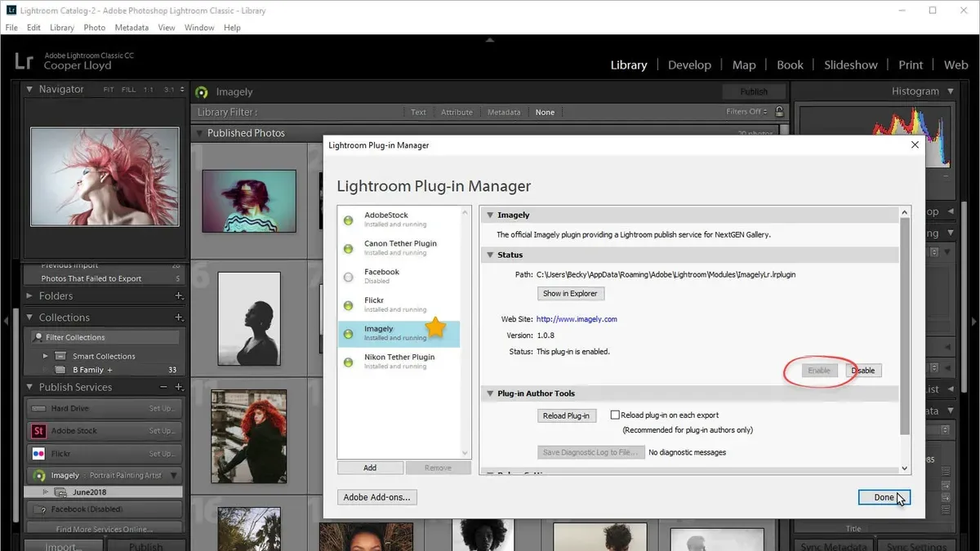Click the plug-in details vertical scrollbar

pos(905,327)
